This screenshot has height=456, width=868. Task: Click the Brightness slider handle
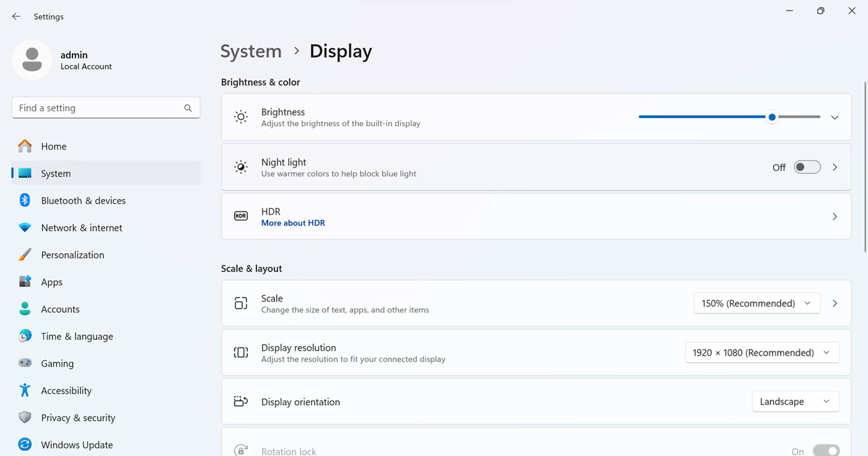[772, 117]
